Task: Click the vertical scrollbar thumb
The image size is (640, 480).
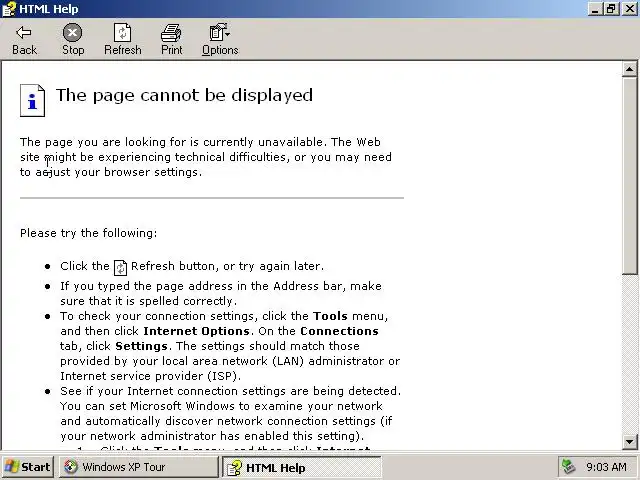Action: pos(629,176)
